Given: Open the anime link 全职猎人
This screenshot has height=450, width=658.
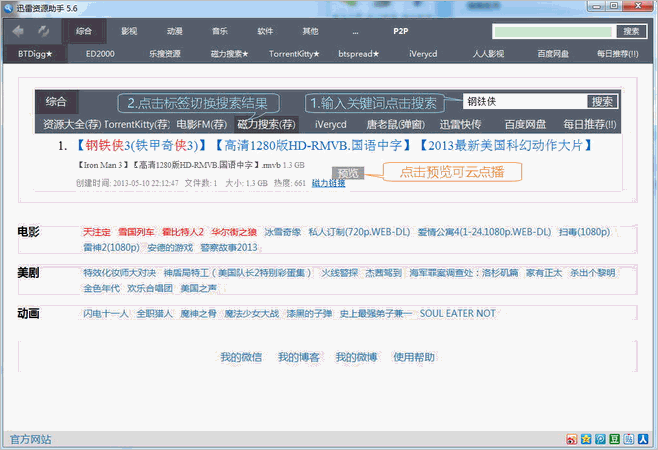Looking at the screenshot, I should [x=154, y=314].
